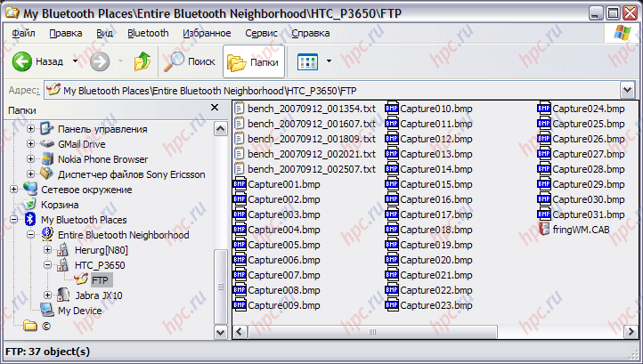The height and width of the screenshot is (364, 643).
Task: Collapse HTC_P3650 device node
Action: tap(47, 265)
